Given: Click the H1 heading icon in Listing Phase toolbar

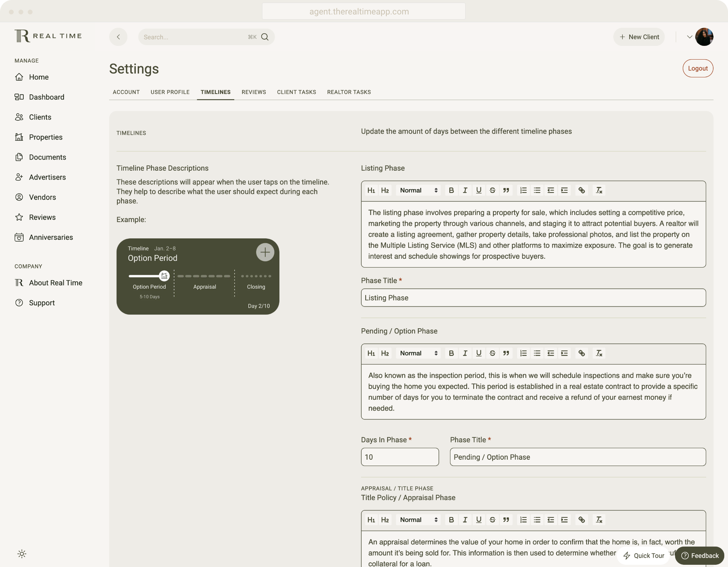Looking at the screenshot, I should click(371, 190).
